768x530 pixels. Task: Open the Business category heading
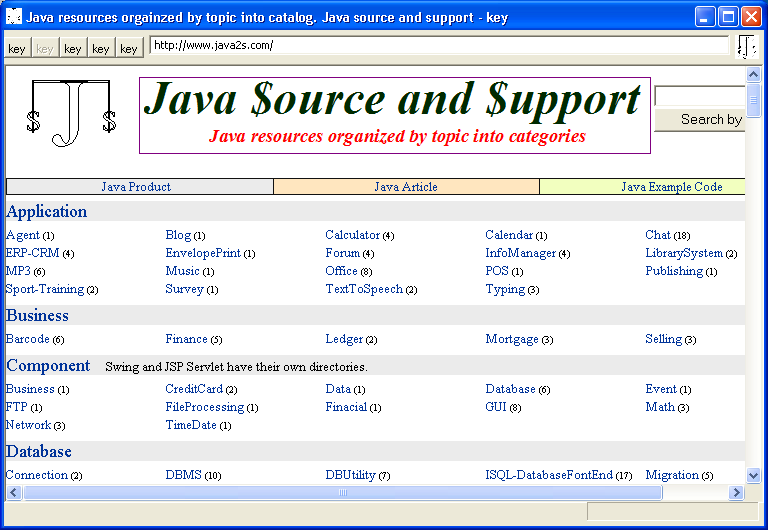37,315
